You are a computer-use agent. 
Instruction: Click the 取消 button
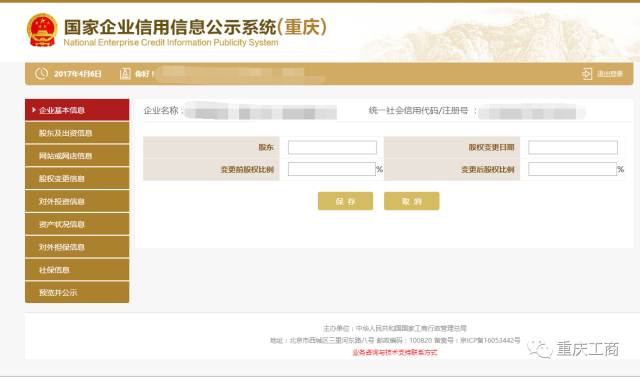[411, 201]
